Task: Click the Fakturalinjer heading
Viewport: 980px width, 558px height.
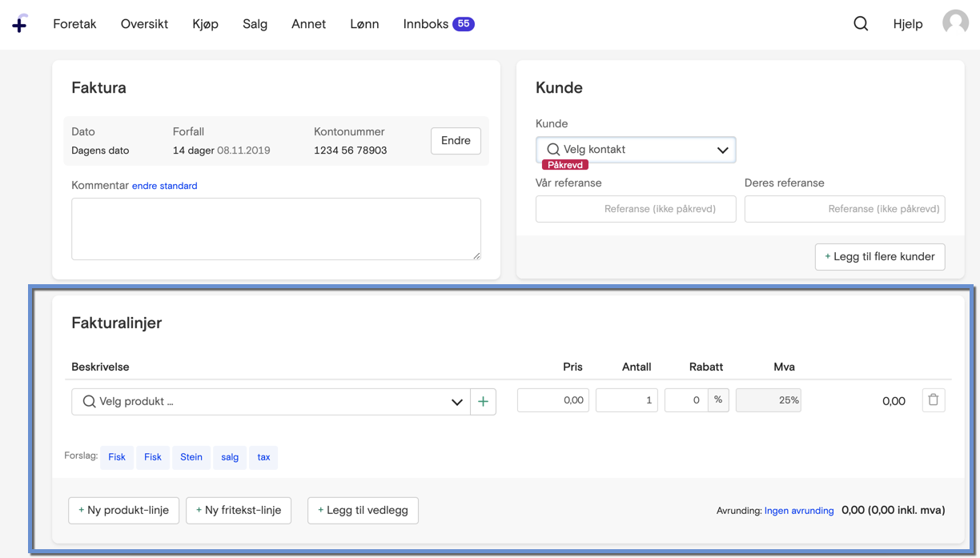Action: (x=117, y=323)
